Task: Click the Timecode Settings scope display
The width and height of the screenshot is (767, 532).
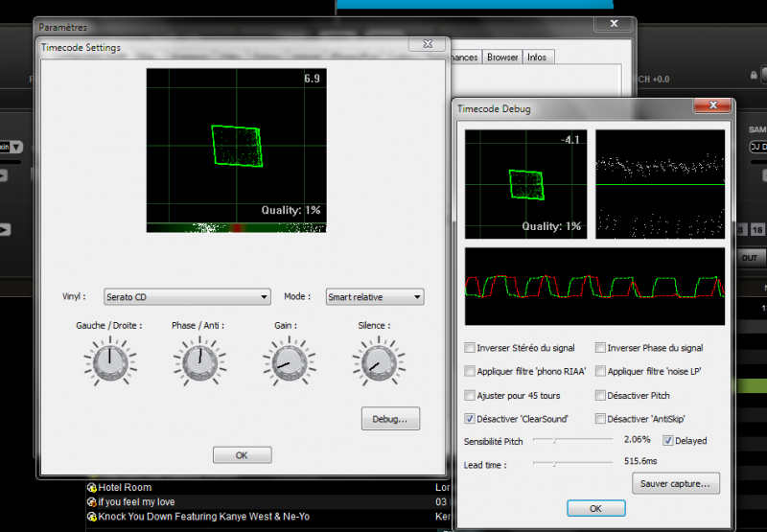Action: click(236, 150)
